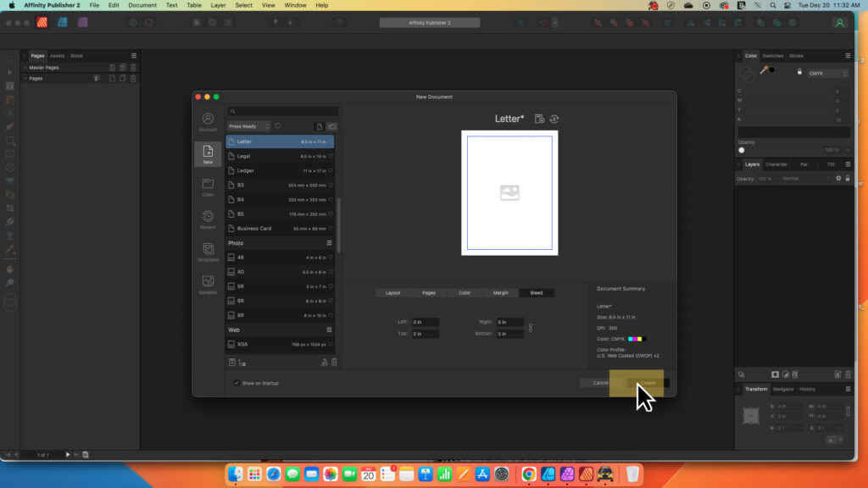Open the Swatches tab
The width and height of the screenshot is (868, 488).
773,56
